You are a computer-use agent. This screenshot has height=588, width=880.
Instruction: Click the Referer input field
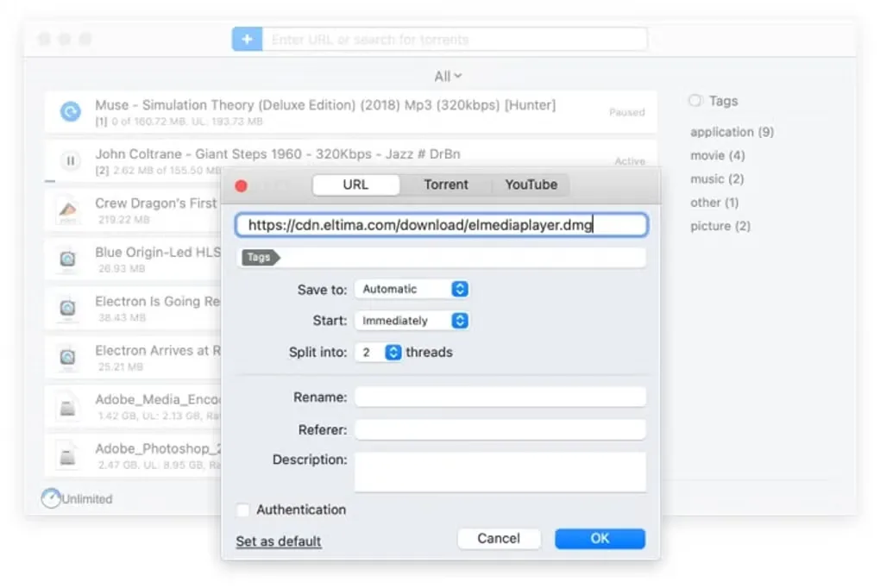click(x=500, y=429)
